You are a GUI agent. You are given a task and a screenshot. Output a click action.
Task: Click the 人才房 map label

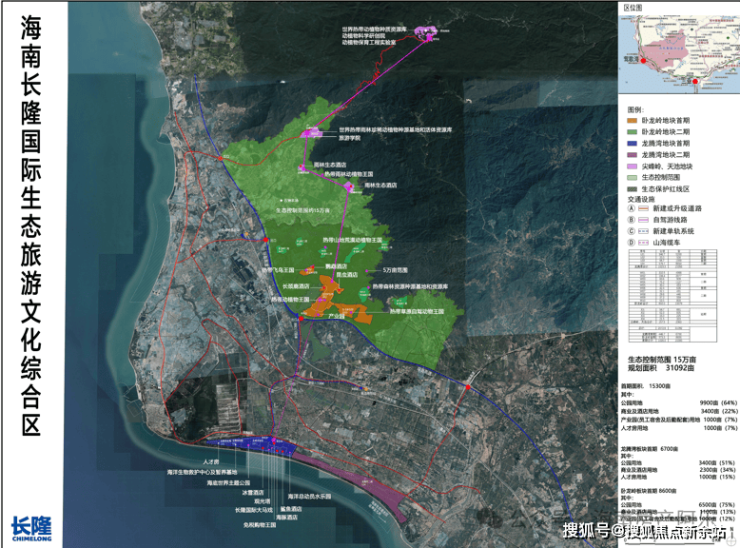(x=210, y=462)
